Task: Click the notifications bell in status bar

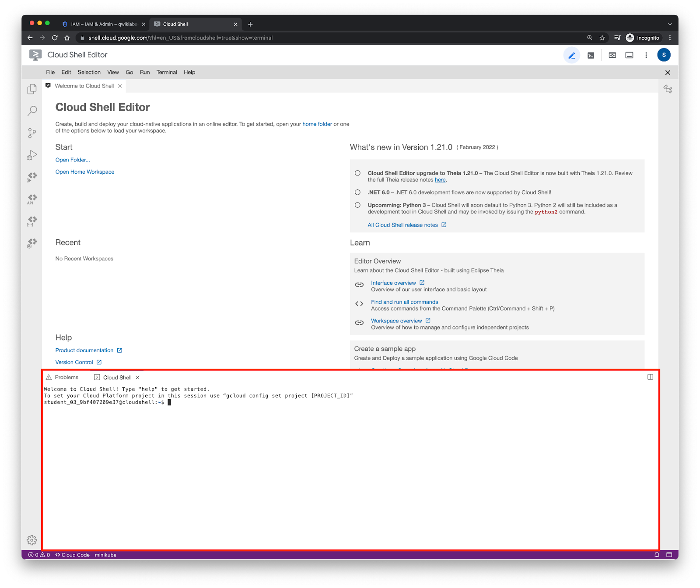Action: pyautogui.click(x=657, y=555)
